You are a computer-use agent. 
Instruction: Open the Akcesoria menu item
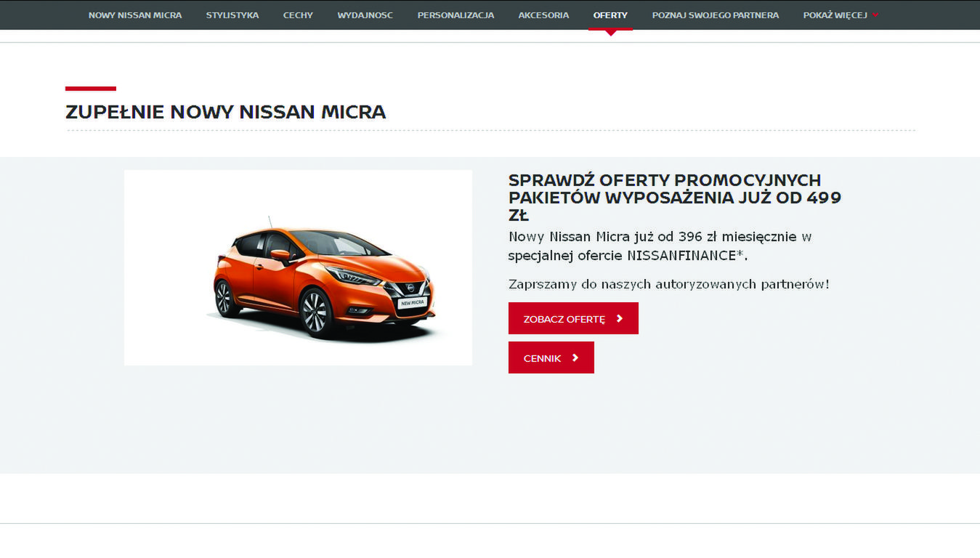tap(543, 15)
